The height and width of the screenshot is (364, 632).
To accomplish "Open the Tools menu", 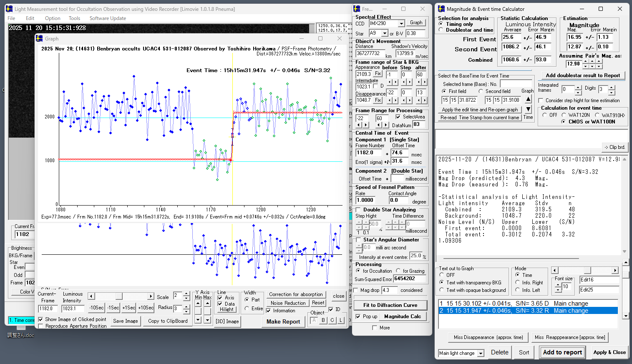I will (x=74, y=18).
